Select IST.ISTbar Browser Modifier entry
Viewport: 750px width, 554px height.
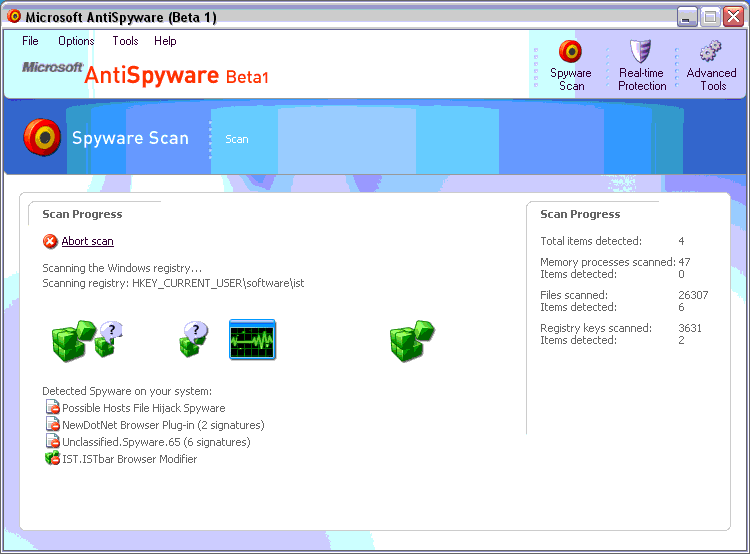click(130, 459)
